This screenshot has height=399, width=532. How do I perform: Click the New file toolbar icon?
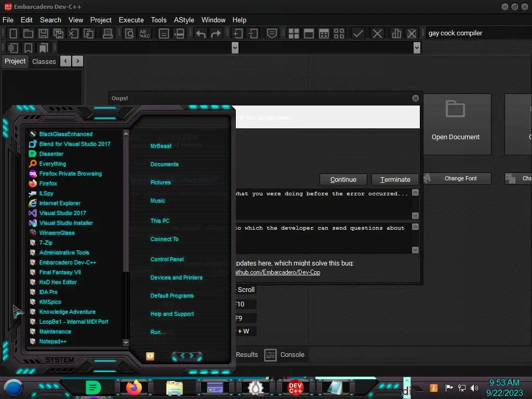13,33
